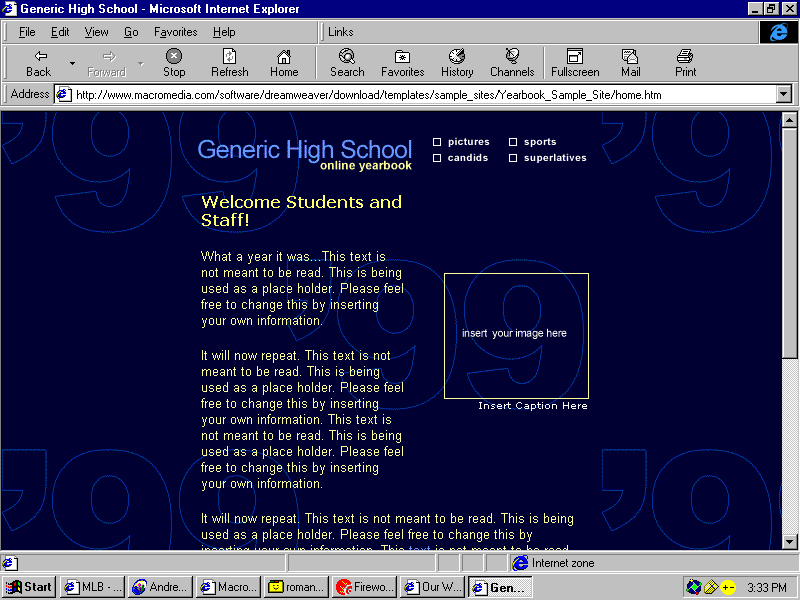Open the View menu
The height and width of the screenshot is (600, 800).
pos(96,32)
